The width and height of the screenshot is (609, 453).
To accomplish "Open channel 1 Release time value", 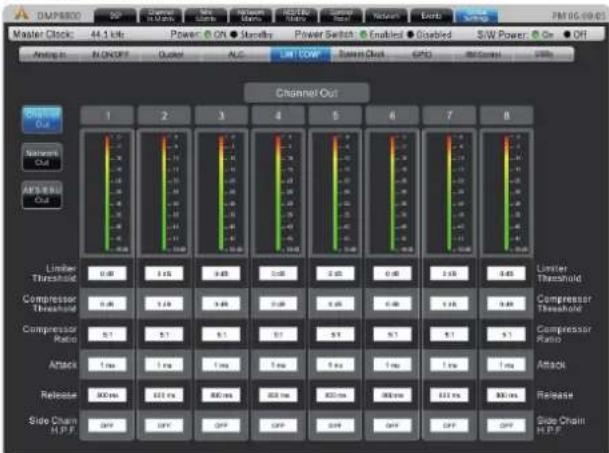I will 107,395.
